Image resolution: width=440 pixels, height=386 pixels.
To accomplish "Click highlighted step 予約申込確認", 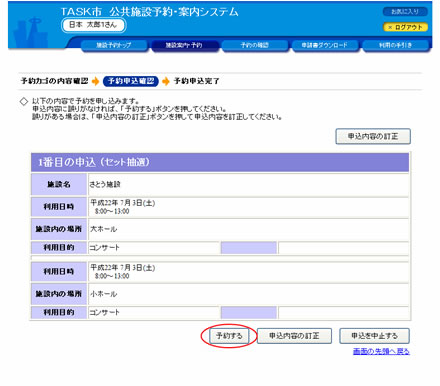I will coord(131,81).
